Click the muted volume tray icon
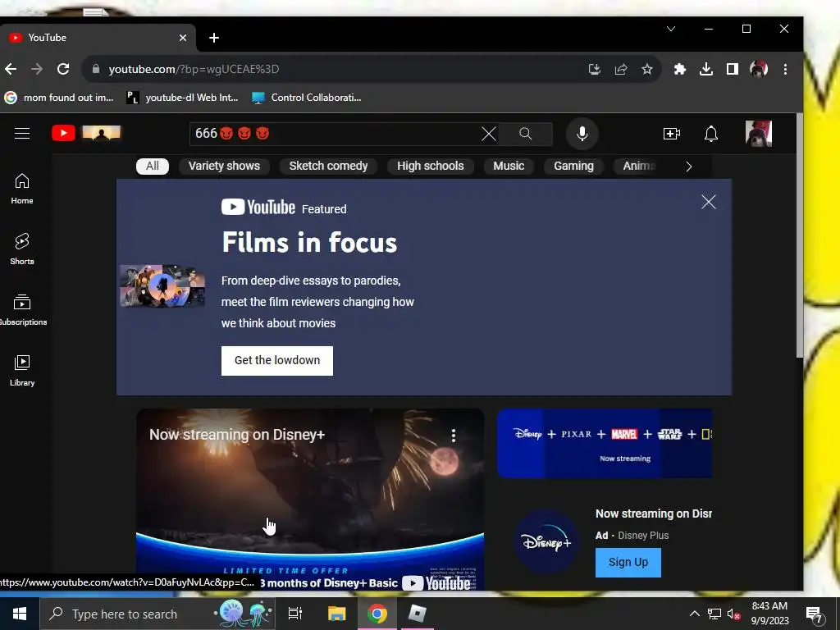 click(x=734, y=614)
